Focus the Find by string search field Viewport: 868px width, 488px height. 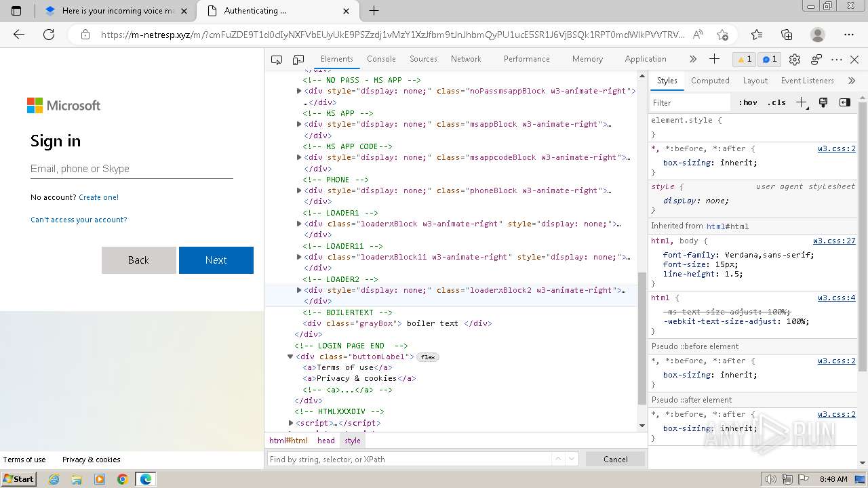pos(409,459)
